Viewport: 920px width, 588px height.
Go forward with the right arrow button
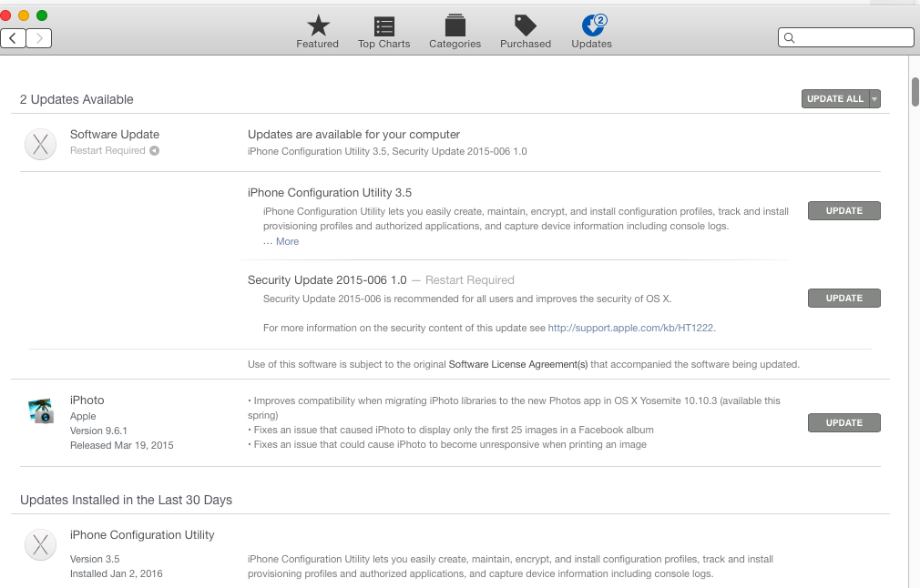click(x=39, y=38)
